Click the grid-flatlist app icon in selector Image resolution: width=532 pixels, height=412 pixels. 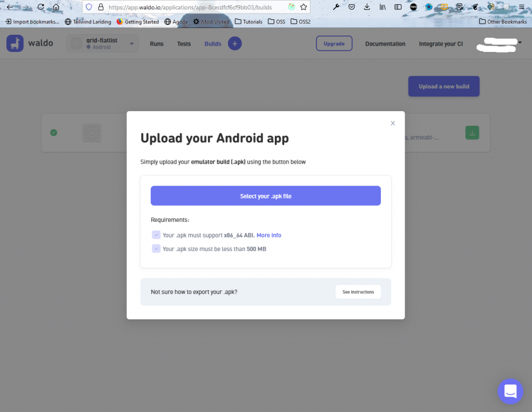pyautogui.click(x=76, y=44)
